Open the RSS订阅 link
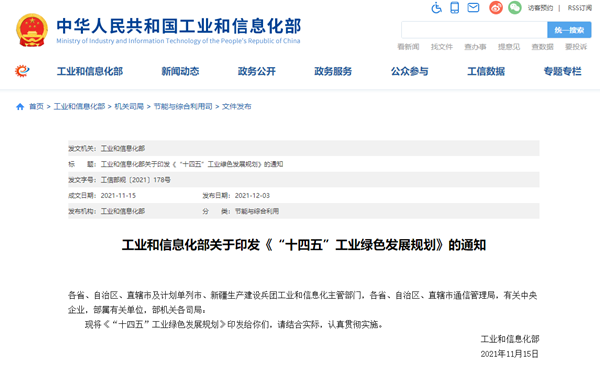The width and height of the screenshot is (600, 368). [580, 8]
